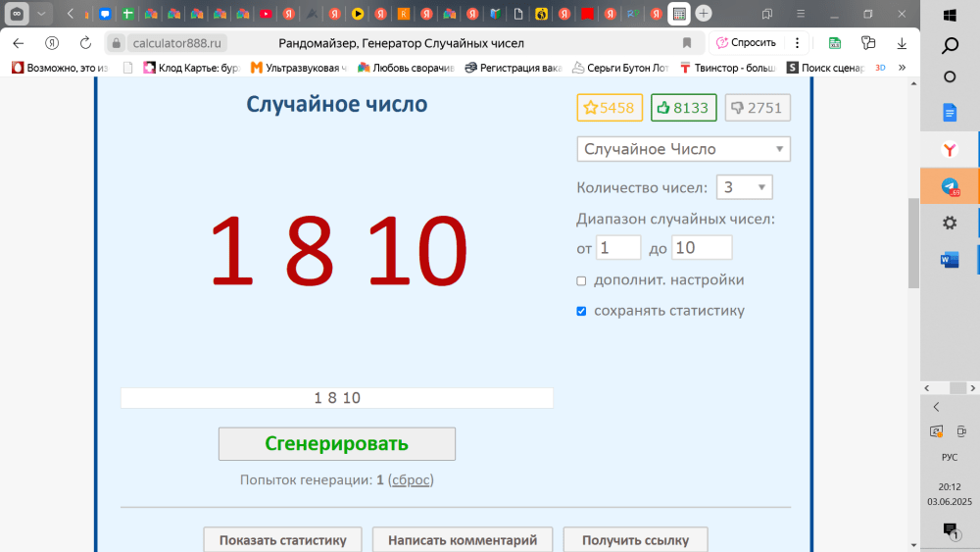Click the page vertical scrollbar thumb
Viewport: 980px width, 552px height.
click(913, 243)
